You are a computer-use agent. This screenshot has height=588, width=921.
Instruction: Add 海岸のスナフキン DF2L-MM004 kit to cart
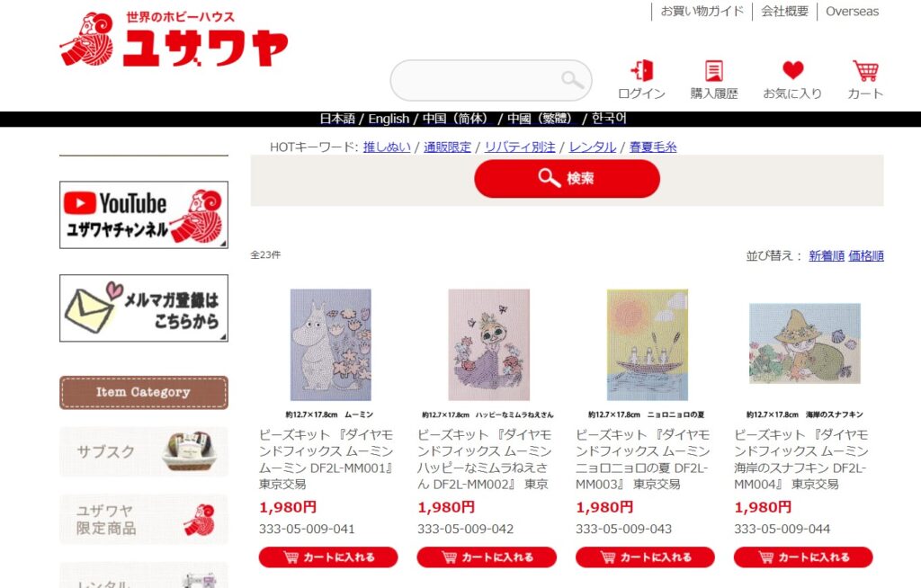pos(803,557)
